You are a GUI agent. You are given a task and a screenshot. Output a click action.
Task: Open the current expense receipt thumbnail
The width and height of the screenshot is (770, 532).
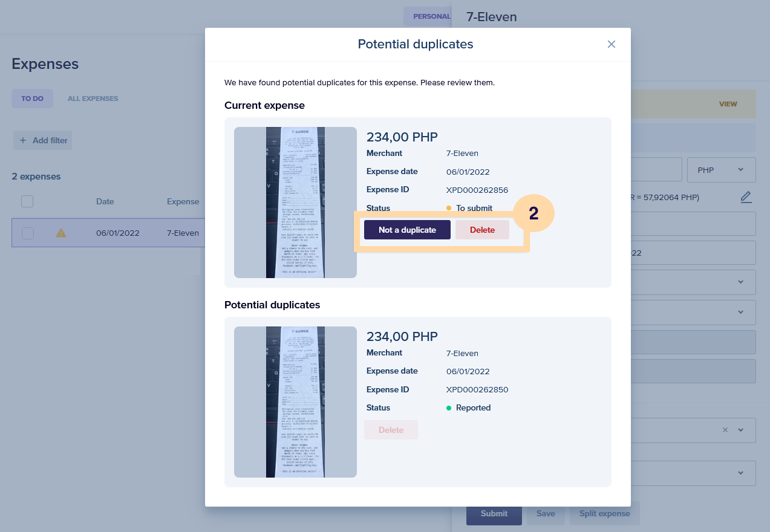click(295, 203)
